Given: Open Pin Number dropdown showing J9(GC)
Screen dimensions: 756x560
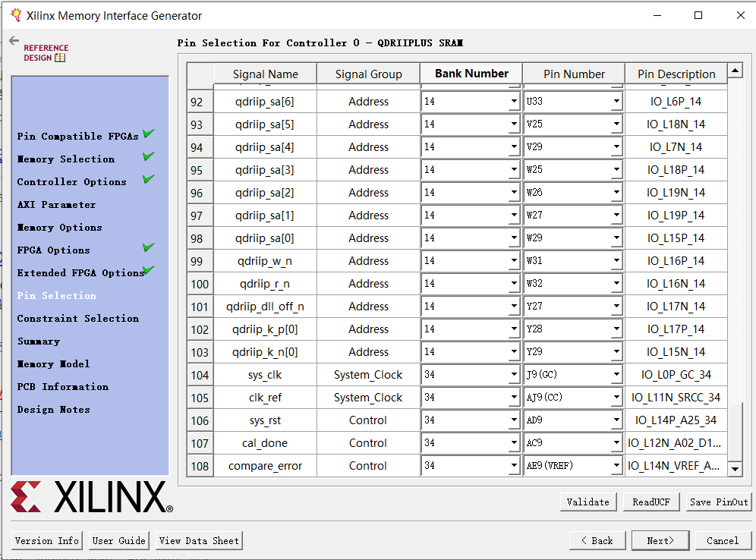Looking at the screenshot, I should point(616,374).
